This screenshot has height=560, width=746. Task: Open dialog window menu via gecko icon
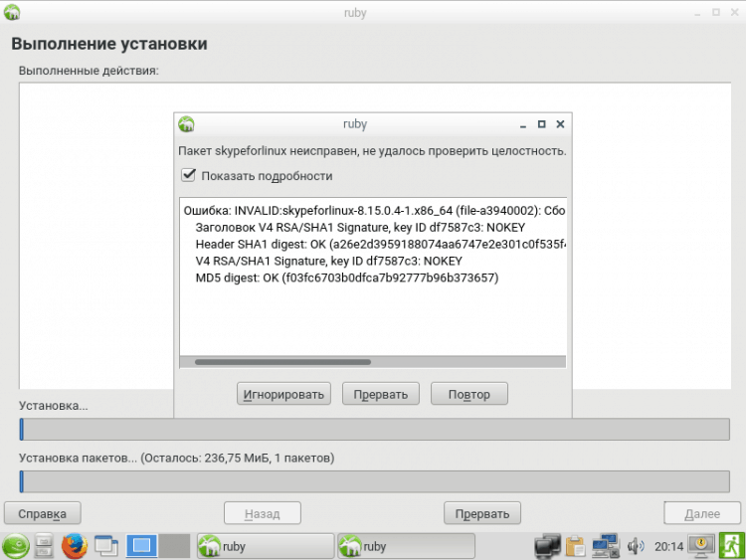(186, 124)
